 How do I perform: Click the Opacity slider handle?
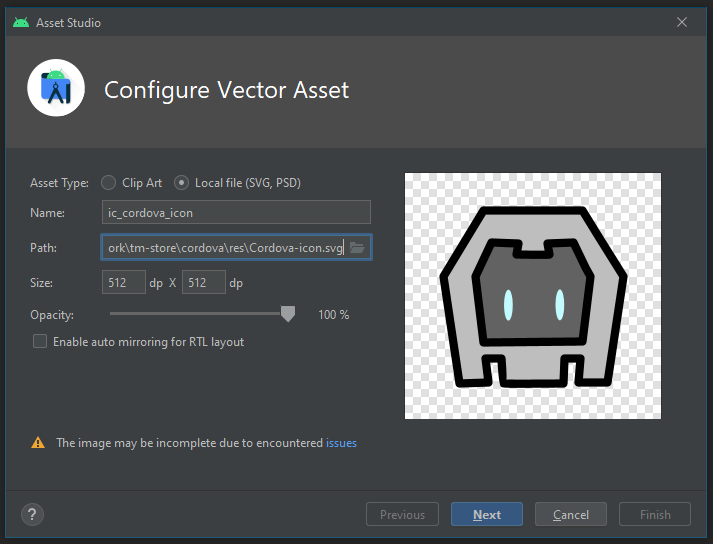pos(287,314)
